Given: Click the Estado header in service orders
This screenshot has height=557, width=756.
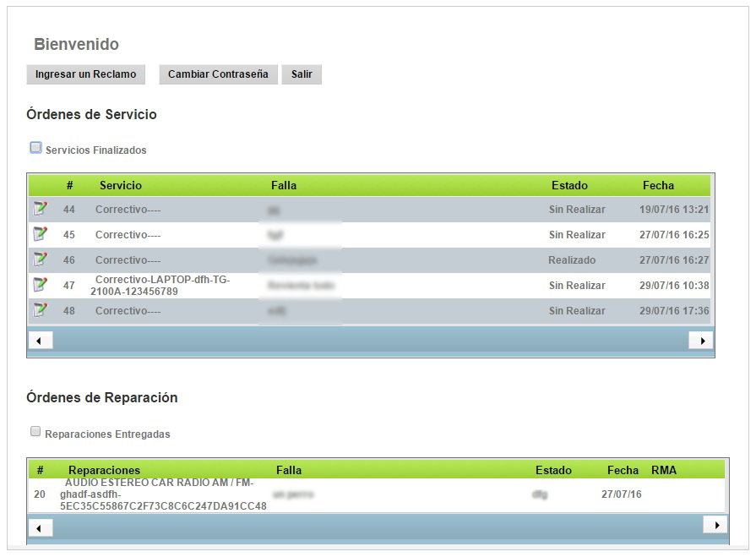Looking at the screenshot, I should [569, 185].
